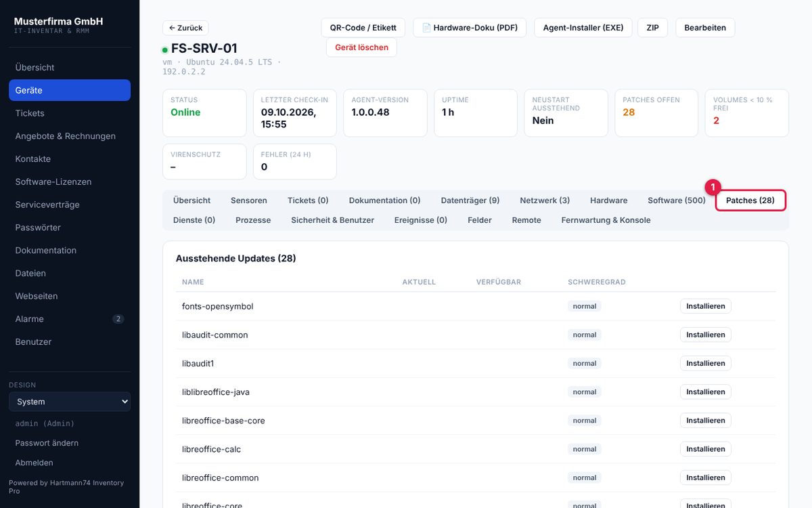The image size is (812, 508).
Task: Switch to the Ereignisse (0) tab
Action: (x=421, y=220)
